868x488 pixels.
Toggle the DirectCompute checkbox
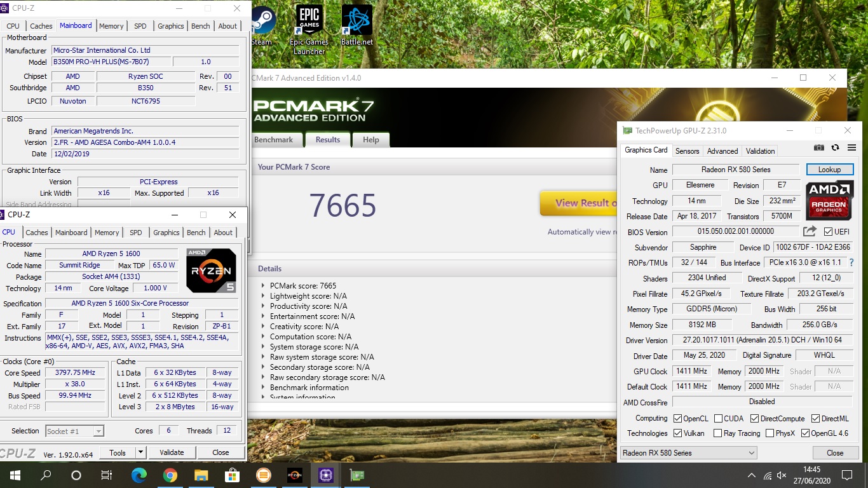coord(755,418)
